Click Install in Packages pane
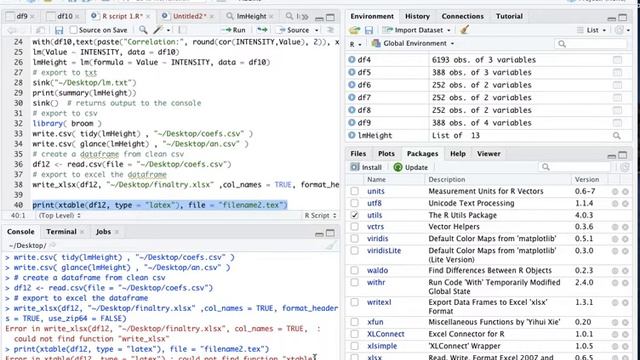640x360 pixels. click(x=366, y=167)
